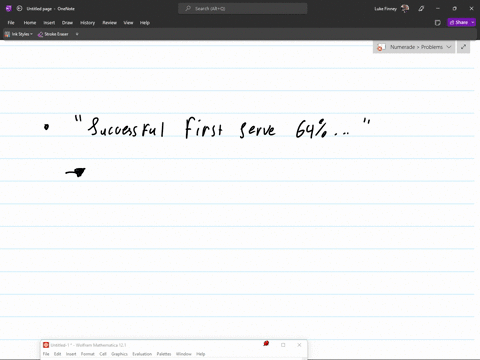480x360 pixels.
Task: Click into the Search (Alt+Q) box
Action: [243, 9]
